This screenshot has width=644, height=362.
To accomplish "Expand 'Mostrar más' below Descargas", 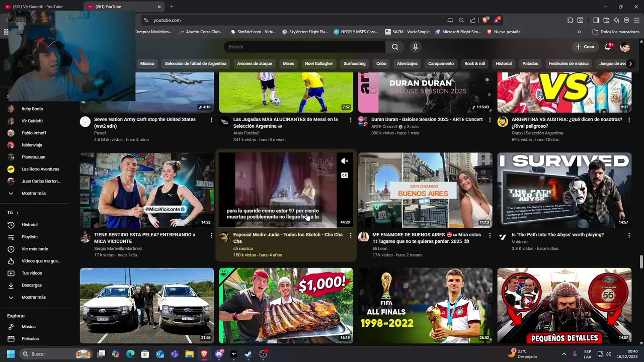I will (33, 297).
